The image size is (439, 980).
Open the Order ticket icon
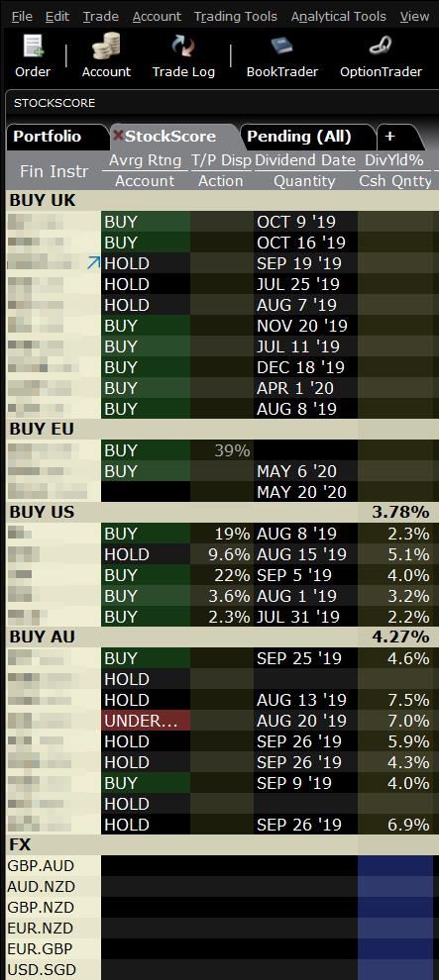(x=33, y=48)
